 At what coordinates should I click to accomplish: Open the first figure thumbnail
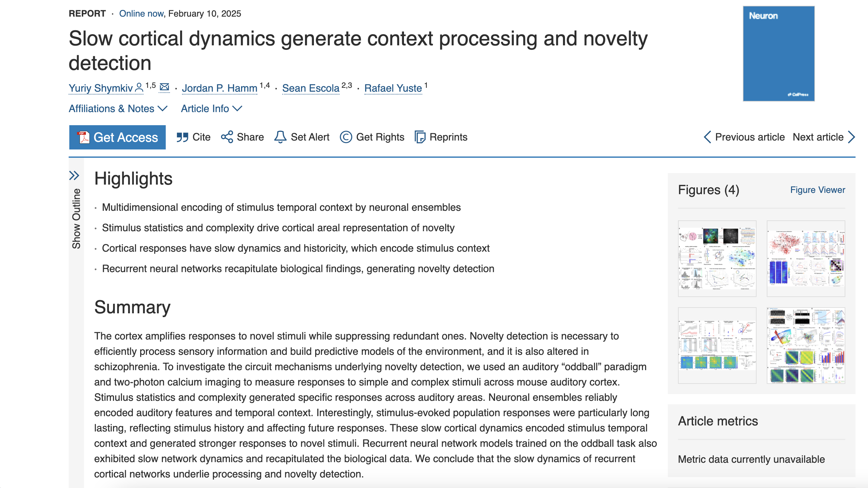[x=717, y=258]
